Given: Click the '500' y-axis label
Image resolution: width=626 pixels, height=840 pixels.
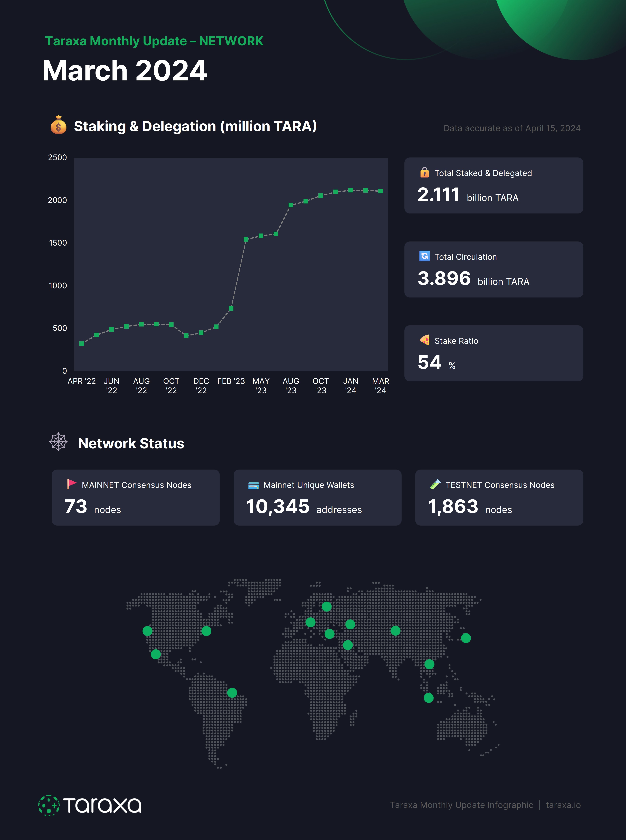Looking at the screenshot, I should [x=60, y=328].
